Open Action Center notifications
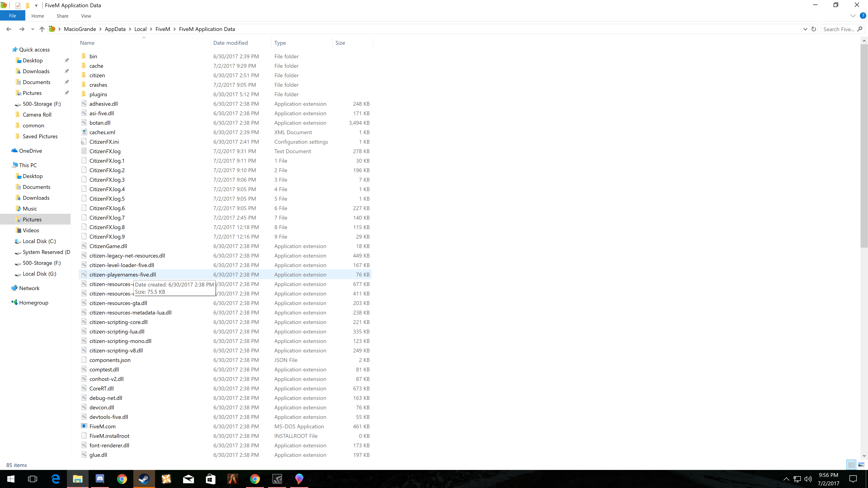The width and height of the screenshot is (868, 488). point(853,479)
